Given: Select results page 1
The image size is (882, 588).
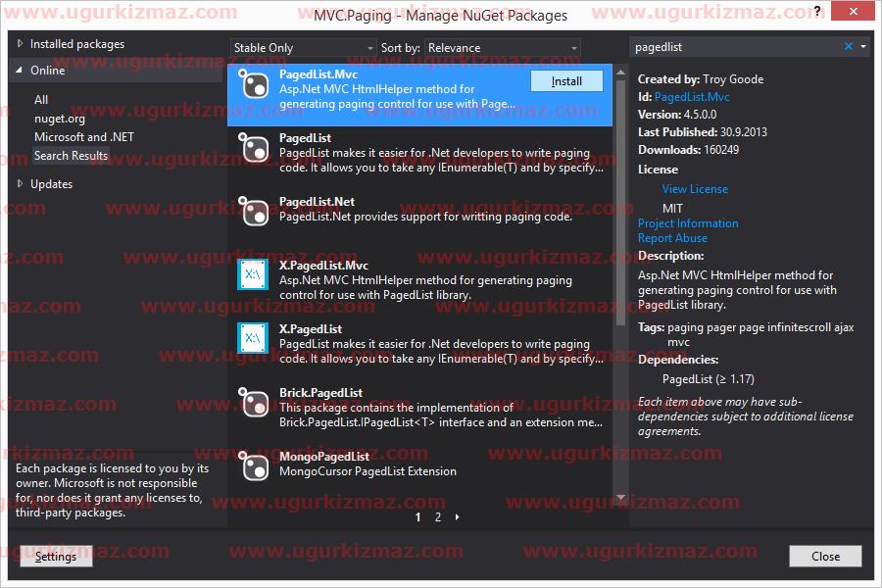Looking at the screenshot, I should click(417, 517).
